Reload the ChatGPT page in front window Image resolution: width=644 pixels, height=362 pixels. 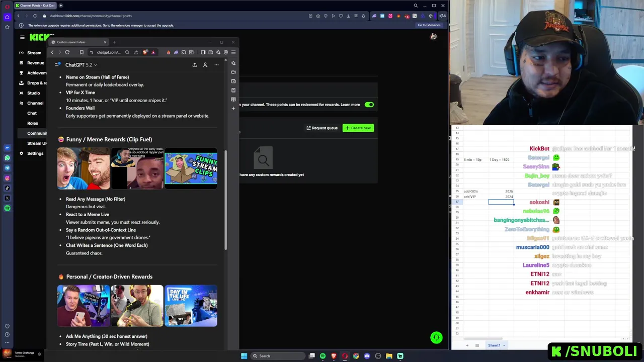67,52
